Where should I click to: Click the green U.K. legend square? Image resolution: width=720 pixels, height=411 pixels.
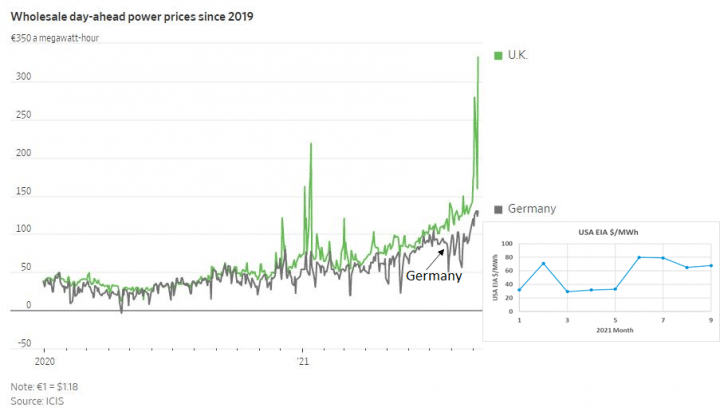tap(500, 54)
